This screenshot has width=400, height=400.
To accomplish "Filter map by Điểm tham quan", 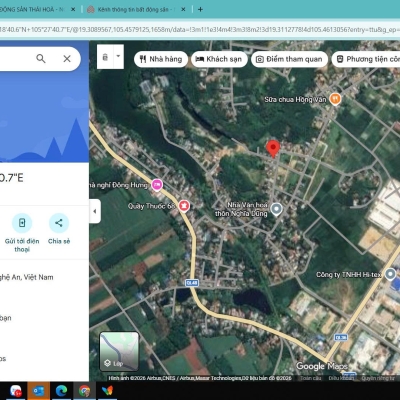I will (289, 59).
